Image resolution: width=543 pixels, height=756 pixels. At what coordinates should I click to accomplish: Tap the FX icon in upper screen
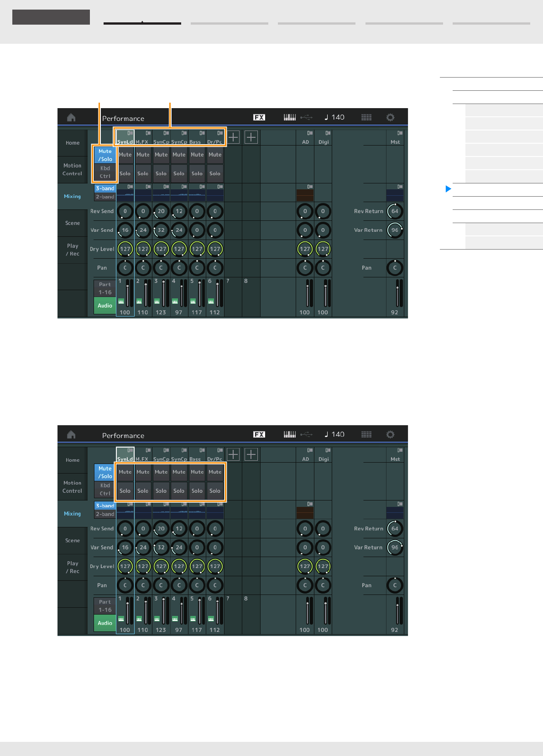(x=259, y=117)
